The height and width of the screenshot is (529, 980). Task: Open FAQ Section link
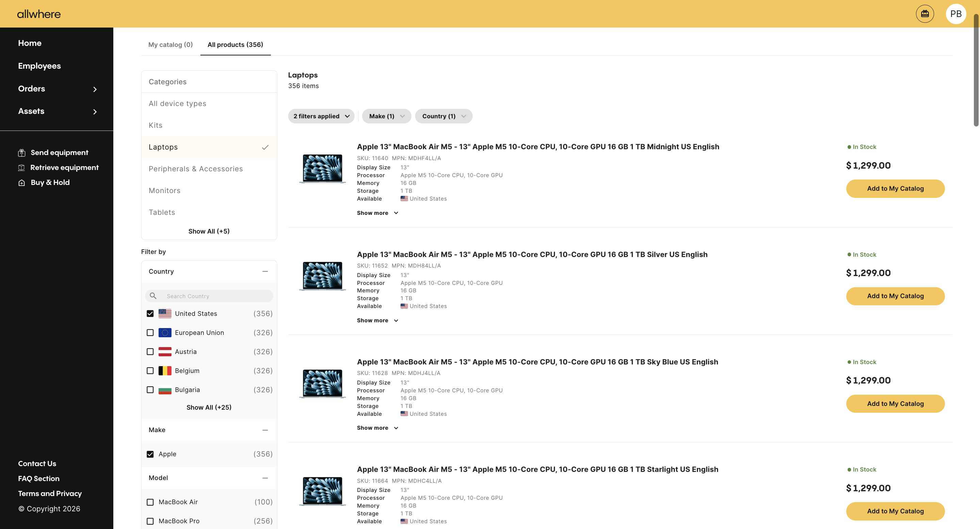[x=39, y=478]
